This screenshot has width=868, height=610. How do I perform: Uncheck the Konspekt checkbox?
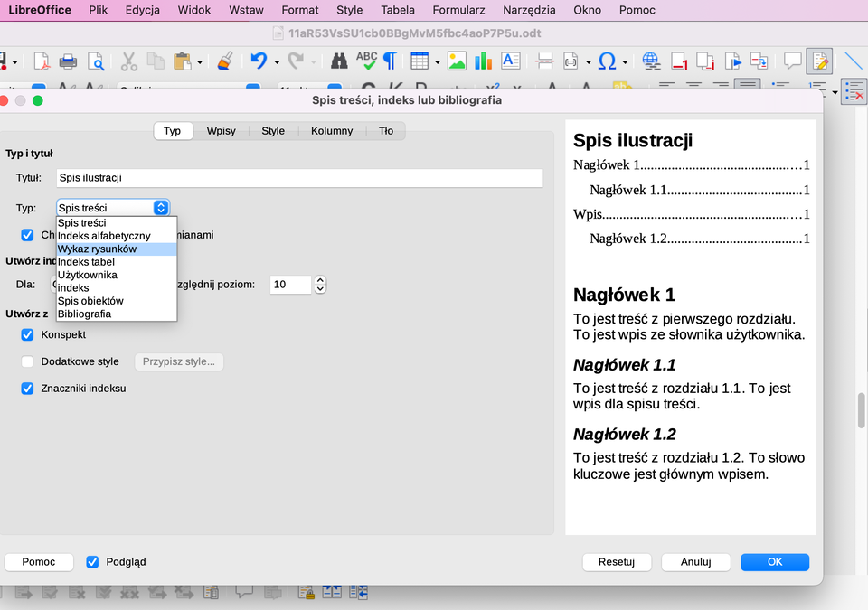(x=27, y=334)
